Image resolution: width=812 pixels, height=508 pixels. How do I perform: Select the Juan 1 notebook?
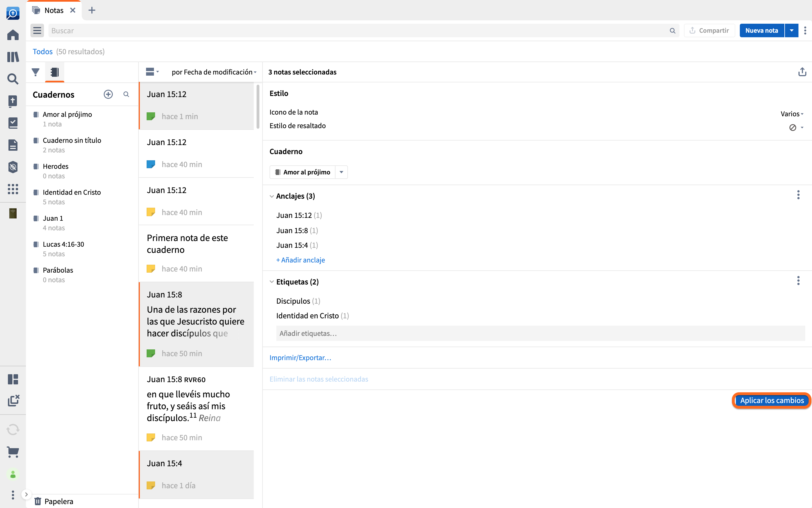point(82,223)
